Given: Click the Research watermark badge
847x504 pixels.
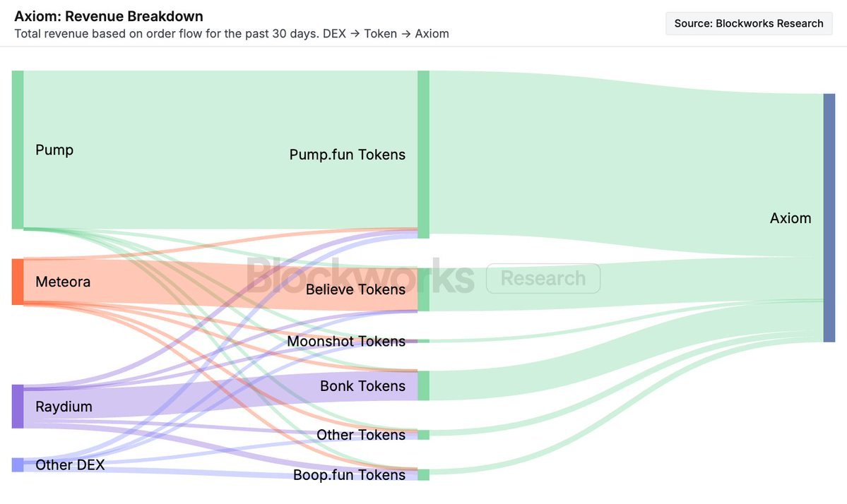Looking at the screenshot, I should point(543,278).
